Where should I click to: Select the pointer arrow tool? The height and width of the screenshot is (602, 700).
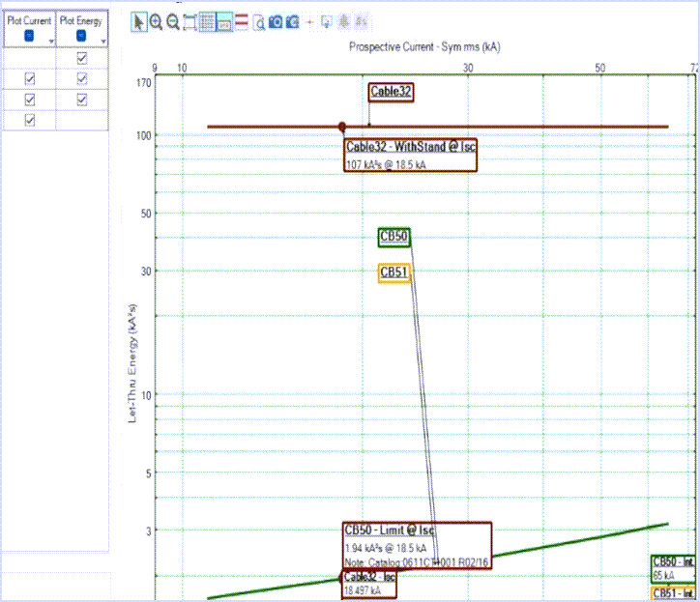tap(139, 21)
